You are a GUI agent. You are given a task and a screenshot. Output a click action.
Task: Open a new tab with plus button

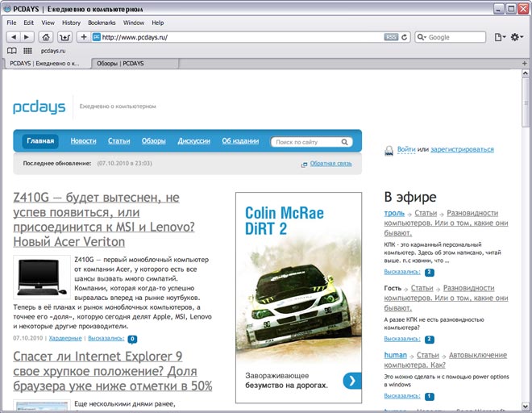tap(524, 63)
